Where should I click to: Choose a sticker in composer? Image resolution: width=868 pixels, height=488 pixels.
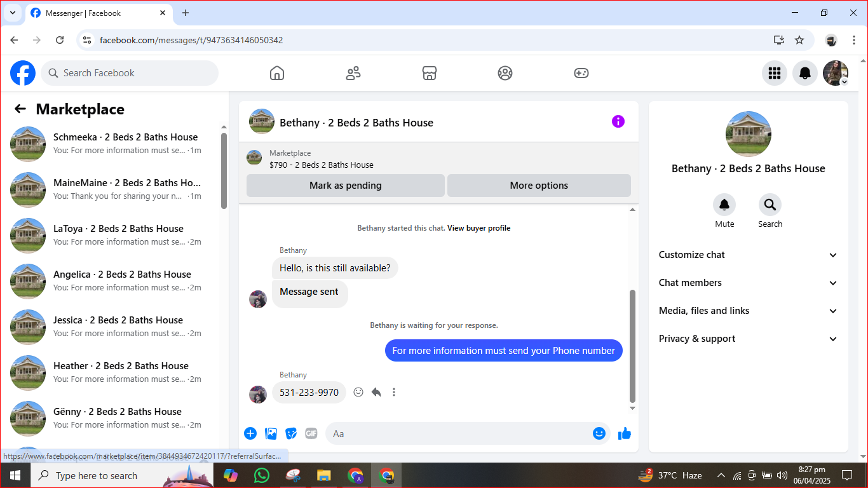pos(292,433)
